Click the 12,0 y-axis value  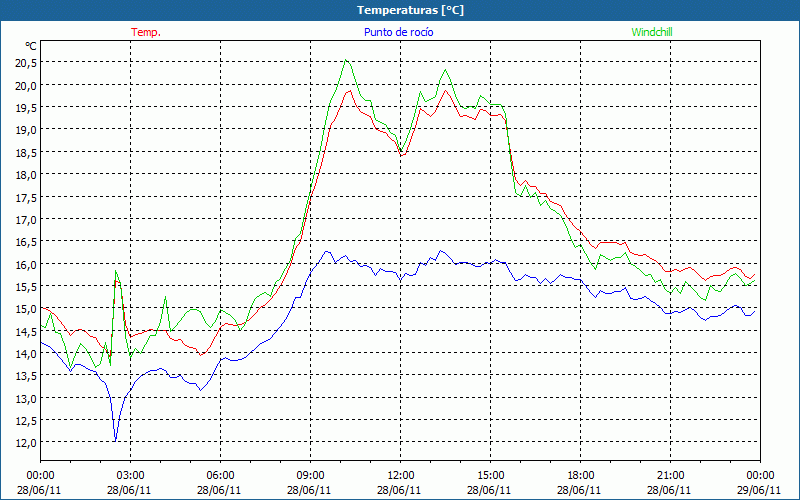pyautogui.click(x=28, y=443)
